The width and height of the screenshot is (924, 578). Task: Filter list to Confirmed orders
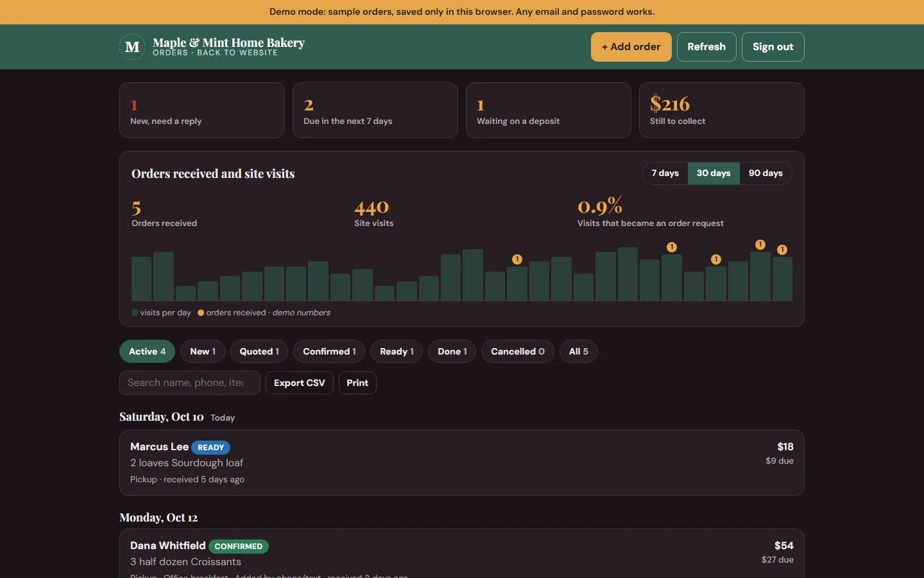[329, 351]
